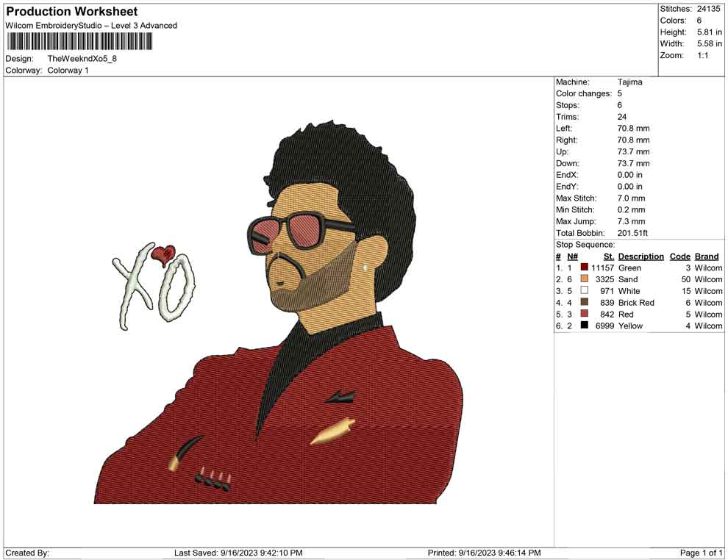Click the design name 'TheWeekndXo5_8'
The width and height of the screenshot is (728, 560).
82,59
